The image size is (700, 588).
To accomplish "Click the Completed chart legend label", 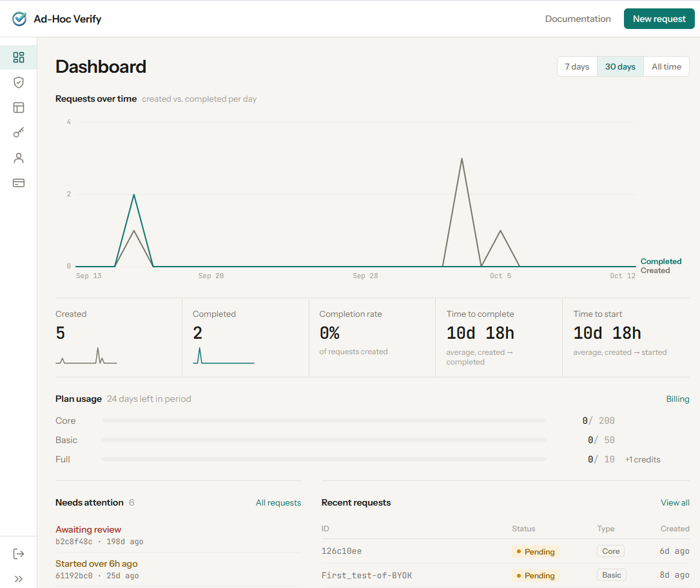I will click(x=661, y=261).
